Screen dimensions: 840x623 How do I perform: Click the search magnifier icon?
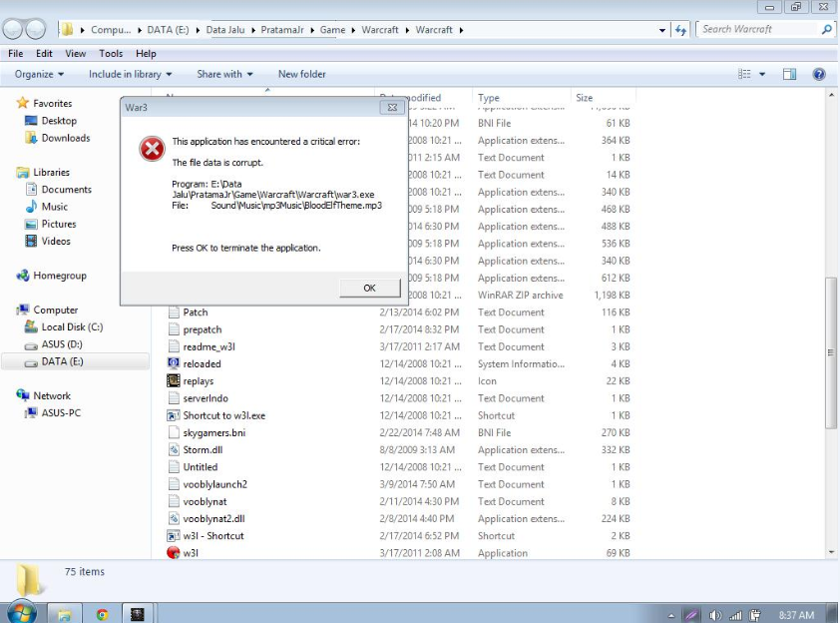pyautogui.click(x=827, y=30)
